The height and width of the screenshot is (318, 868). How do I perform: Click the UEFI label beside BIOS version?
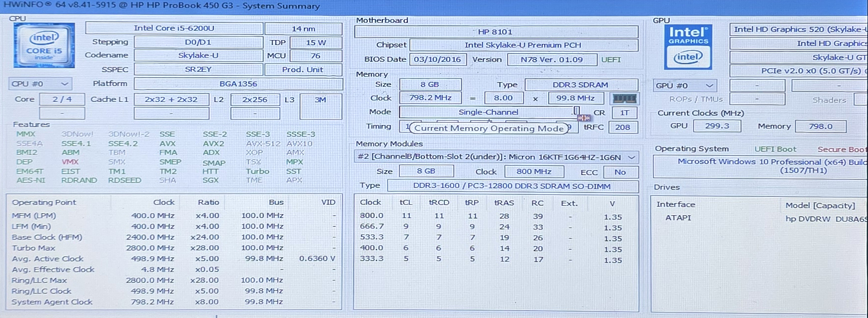[611, 59]
